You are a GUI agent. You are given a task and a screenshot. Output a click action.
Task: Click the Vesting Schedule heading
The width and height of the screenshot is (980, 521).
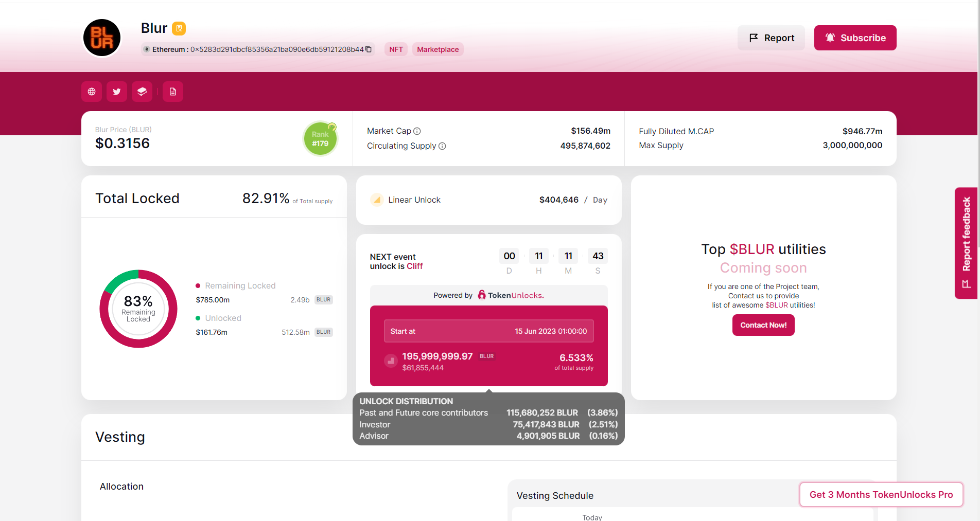click(x=555, y=496)
